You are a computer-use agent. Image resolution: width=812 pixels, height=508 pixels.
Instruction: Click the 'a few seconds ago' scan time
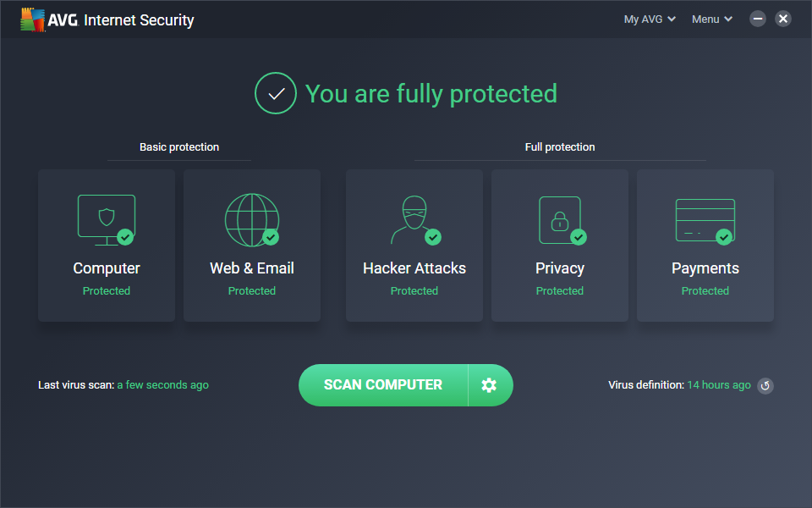tap(162, 385)
